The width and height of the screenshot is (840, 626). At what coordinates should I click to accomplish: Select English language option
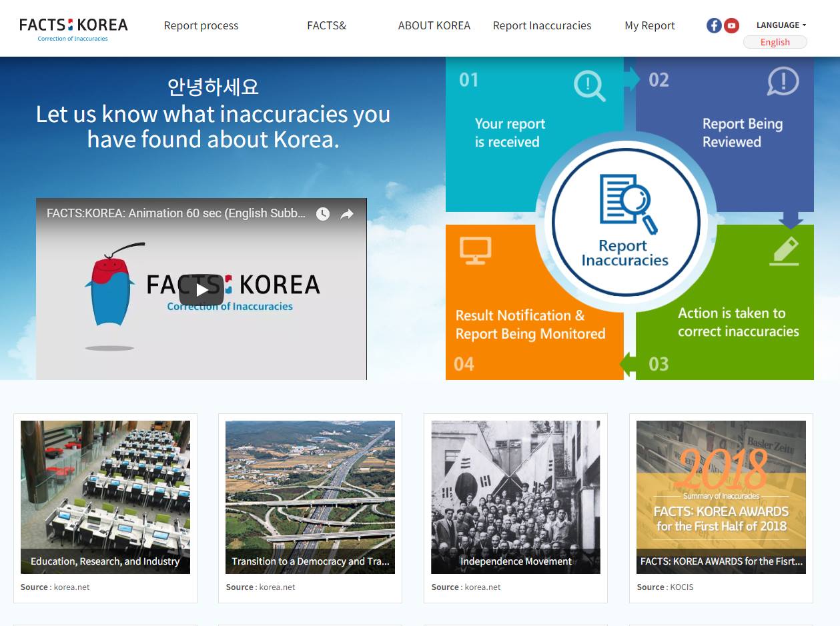click(x=775, y=42)
